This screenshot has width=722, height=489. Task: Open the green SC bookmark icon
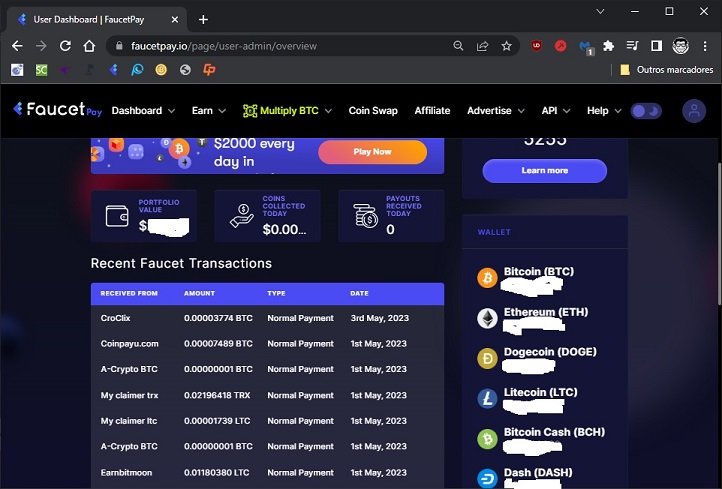(41, 70)
